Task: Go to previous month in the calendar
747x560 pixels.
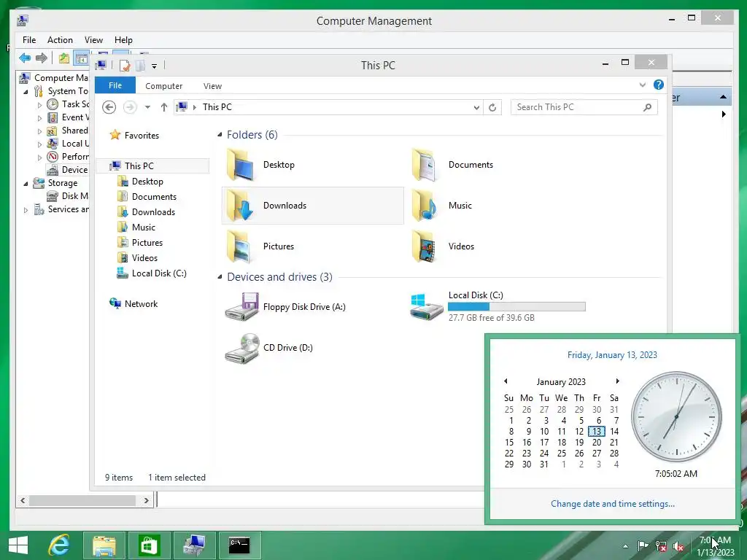Action: click(506, 381)
